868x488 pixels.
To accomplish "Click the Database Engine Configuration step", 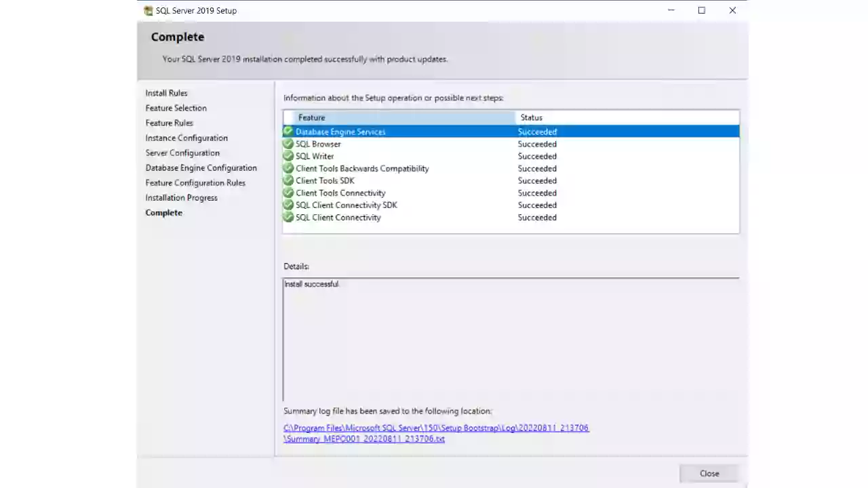I will pos(201,167).
